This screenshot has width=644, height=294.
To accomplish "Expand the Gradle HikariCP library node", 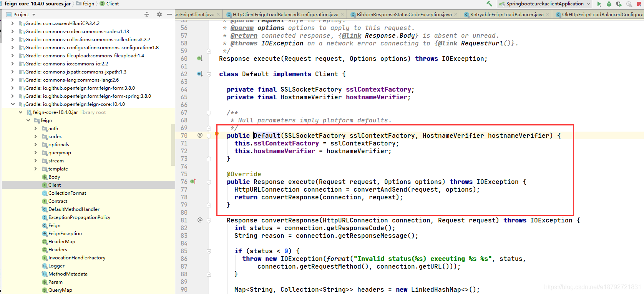I will click(13, 23).
